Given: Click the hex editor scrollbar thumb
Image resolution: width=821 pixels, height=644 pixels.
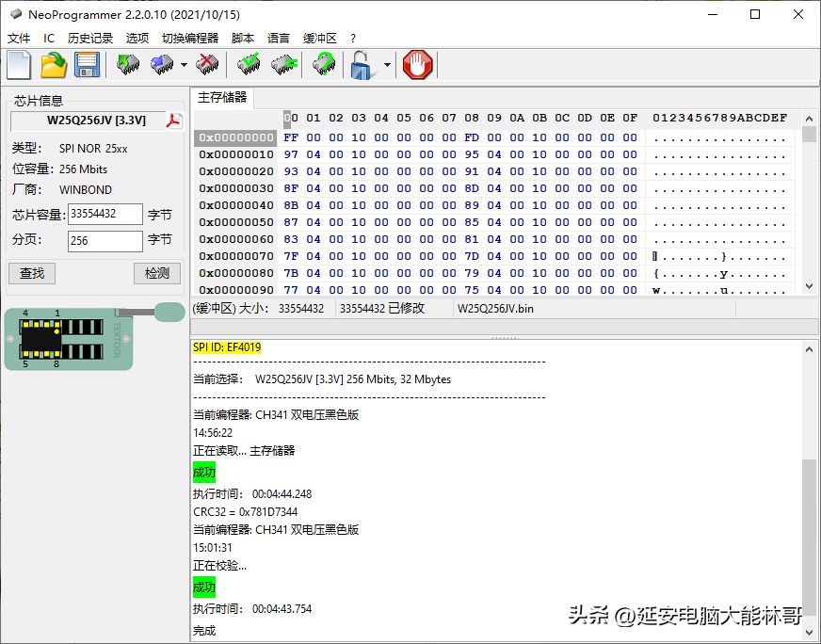Looking at the screenshot, I should [x=809, y=134].
